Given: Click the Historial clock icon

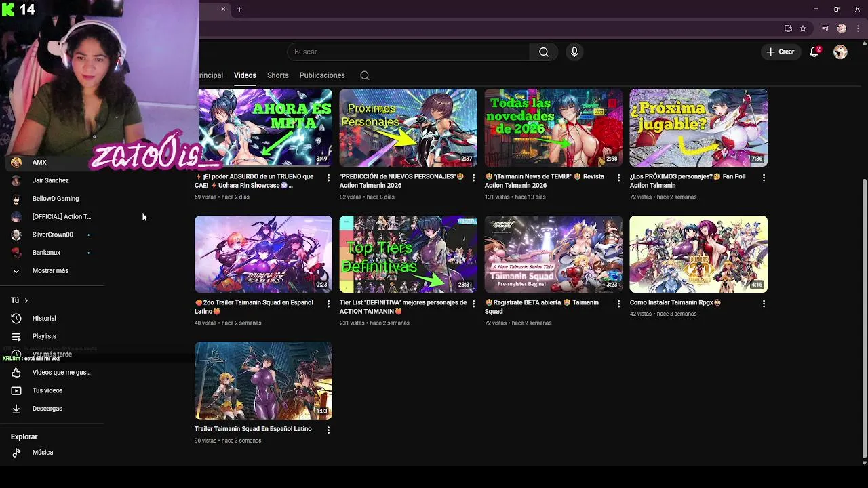Looking at the screenshot, I should coord(16,319).
